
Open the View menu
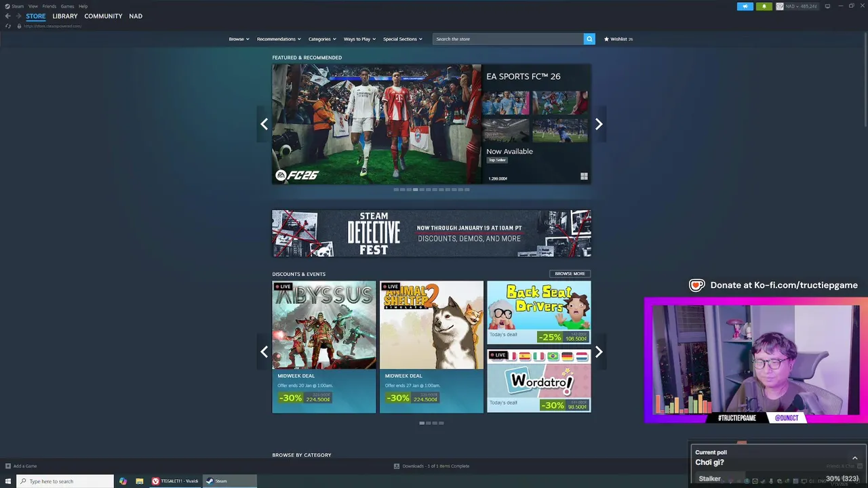pyautogui.click(x=33, y=6)
